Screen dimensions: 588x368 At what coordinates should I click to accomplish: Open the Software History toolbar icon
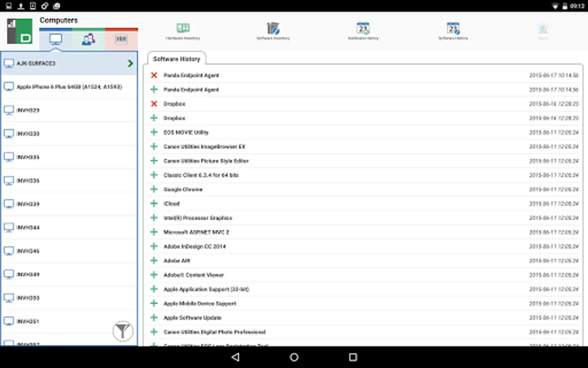[453, 31]
